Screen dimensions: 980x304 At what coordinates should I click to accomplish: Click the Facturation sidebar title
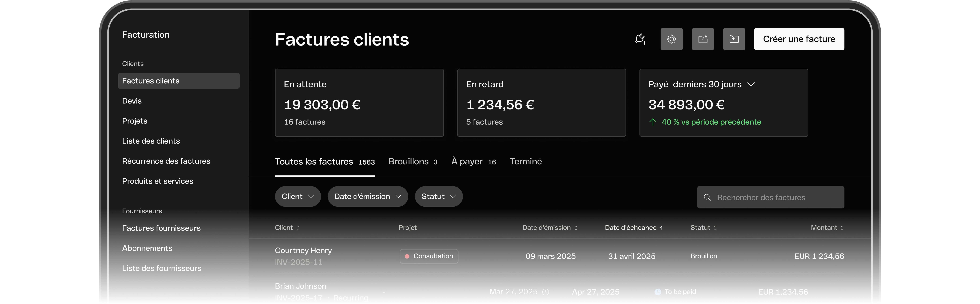[146, 35]
